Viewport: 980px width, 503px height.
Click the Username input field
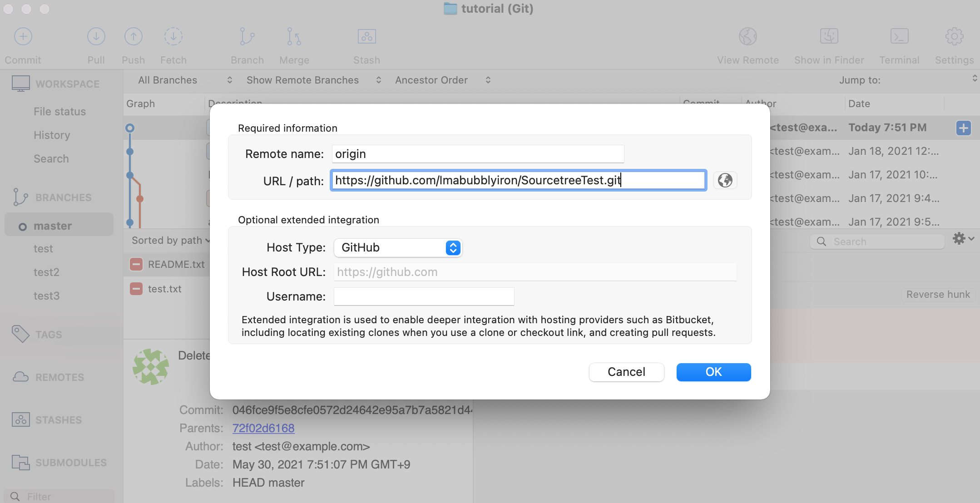[x=424, y=296]
